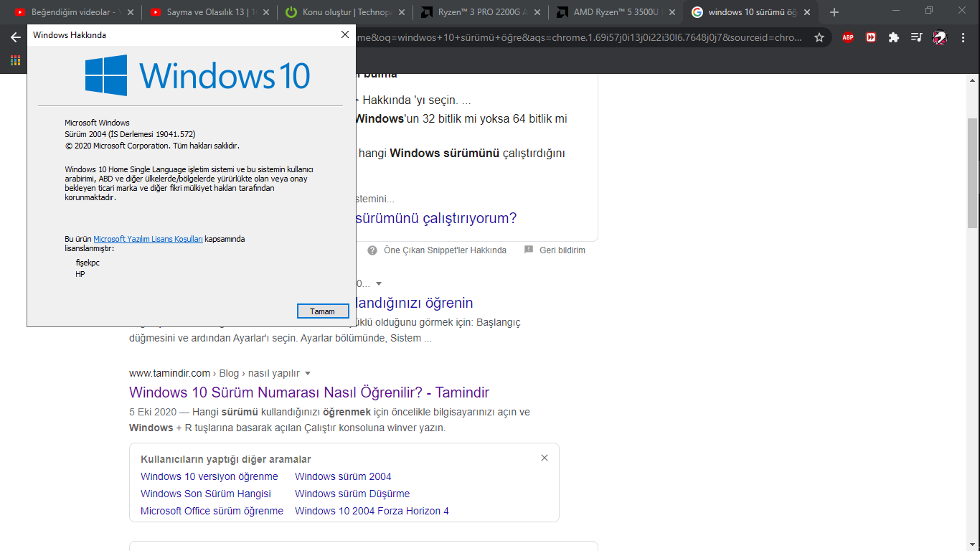
Task: Open Chrome media controls icon
Action: pos(917,37)
